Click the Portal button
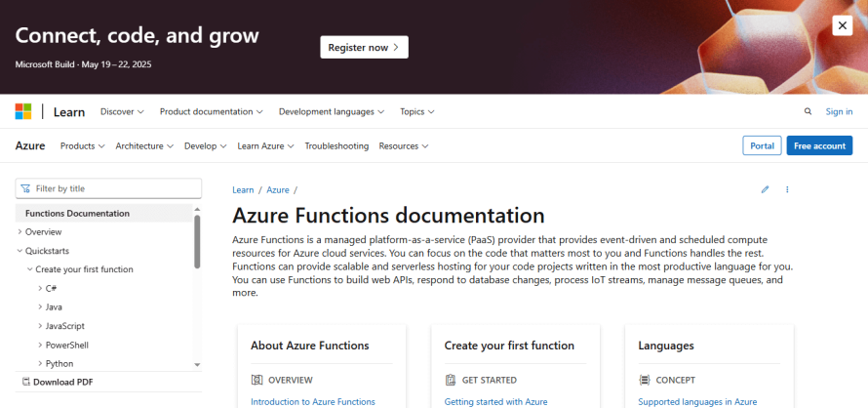The height and width of the screenshot is (408, 868). pyautogui.click(x=762, y=145)
